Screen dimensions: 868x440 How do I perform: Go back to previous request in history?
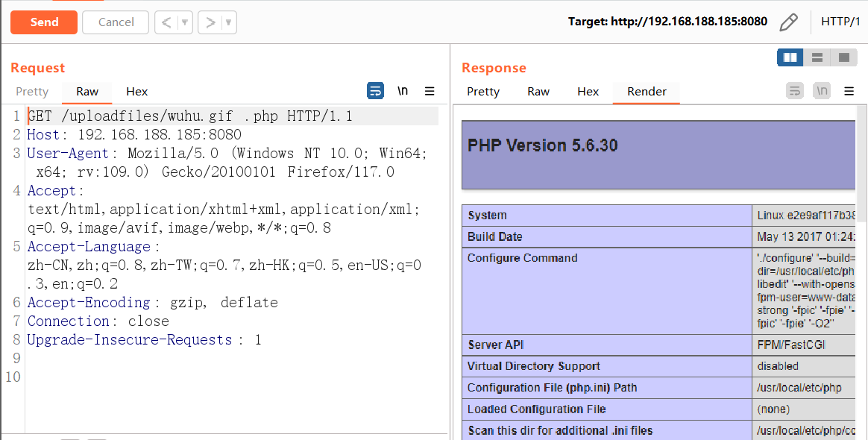tap(166, 22)
